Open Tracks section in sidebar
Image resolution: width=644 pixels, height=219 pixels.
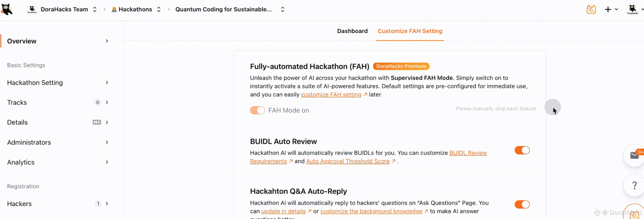(x=17, y=102)
